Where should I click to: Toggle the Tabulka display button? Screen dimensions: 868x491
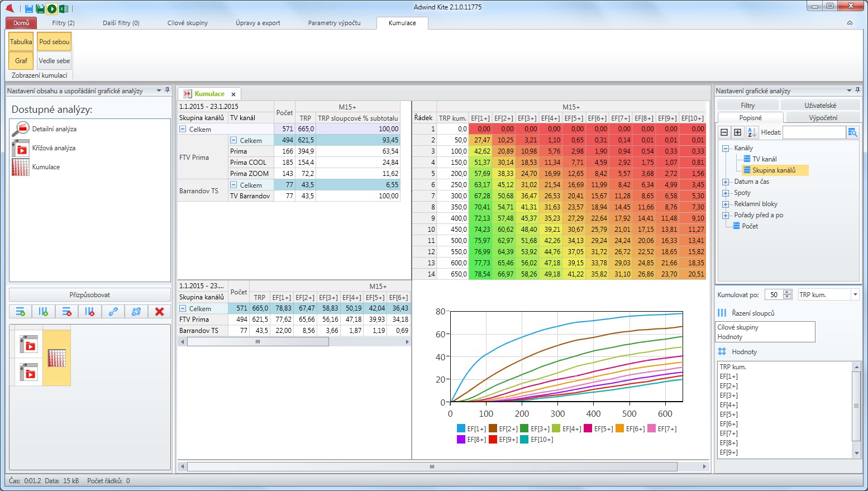[x=21, y=42]
